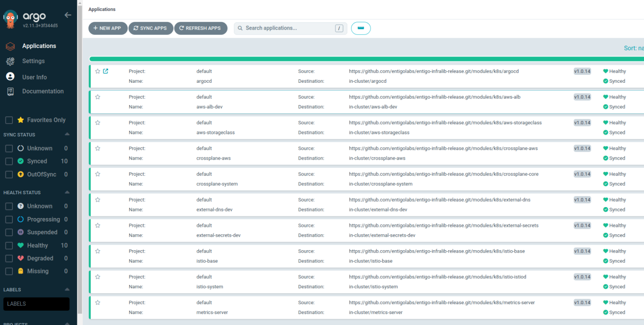644x325 pixels.
Task: Click the aws-alb-dev application name
Action: (210, 107)
